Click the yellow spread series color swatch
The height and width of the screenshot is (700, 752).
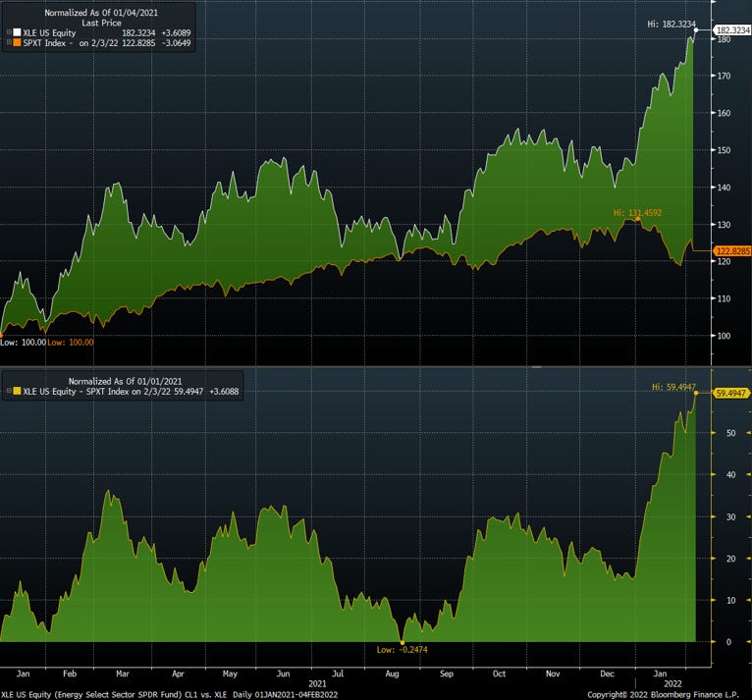click(x=17, y=391)
